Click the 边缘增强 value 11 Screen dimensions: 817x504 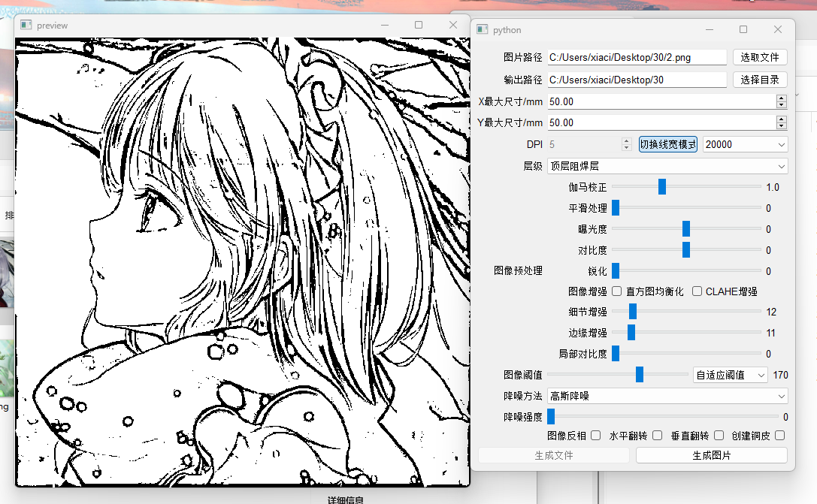[770, 333]
